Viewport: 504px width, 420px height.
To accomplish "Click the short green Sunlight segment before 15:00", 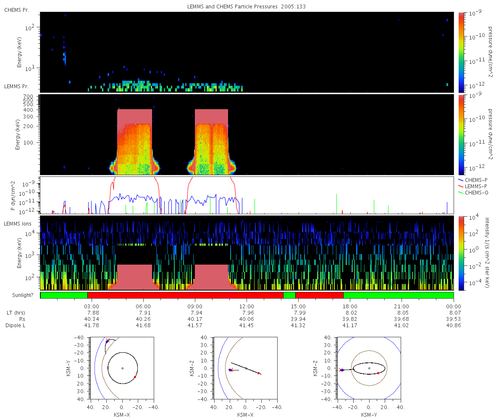I will (x=289, y=295).
